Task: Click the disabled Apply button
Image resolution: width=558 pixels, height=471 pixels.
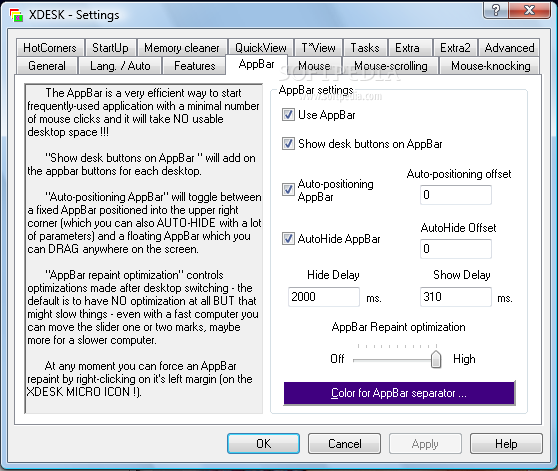Action: point(425,444)
